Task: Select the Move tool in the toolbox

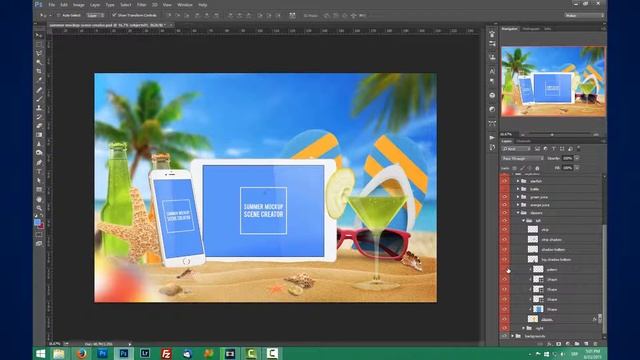Action: tap(39, 36)
